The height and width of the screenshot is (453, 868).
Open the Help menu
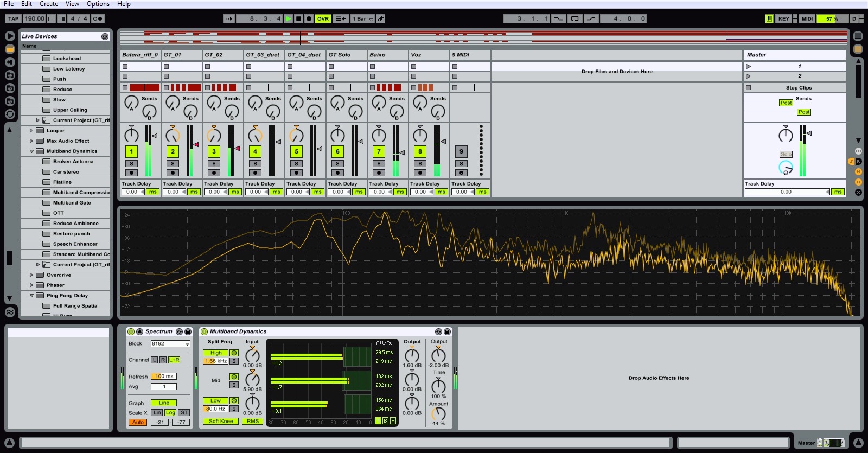point(124,4)
